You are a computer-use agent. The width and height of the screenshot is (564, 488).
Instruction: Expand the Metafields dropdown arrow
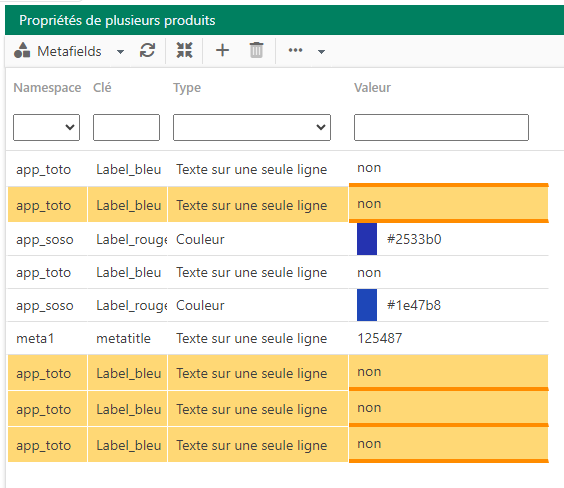coord(120,52)
